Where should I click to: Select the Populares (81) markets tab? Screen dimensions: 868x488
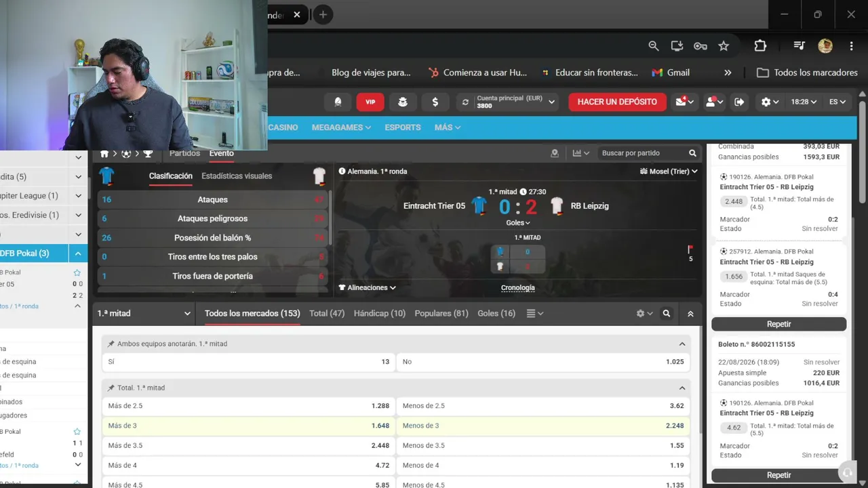(441, 314)
